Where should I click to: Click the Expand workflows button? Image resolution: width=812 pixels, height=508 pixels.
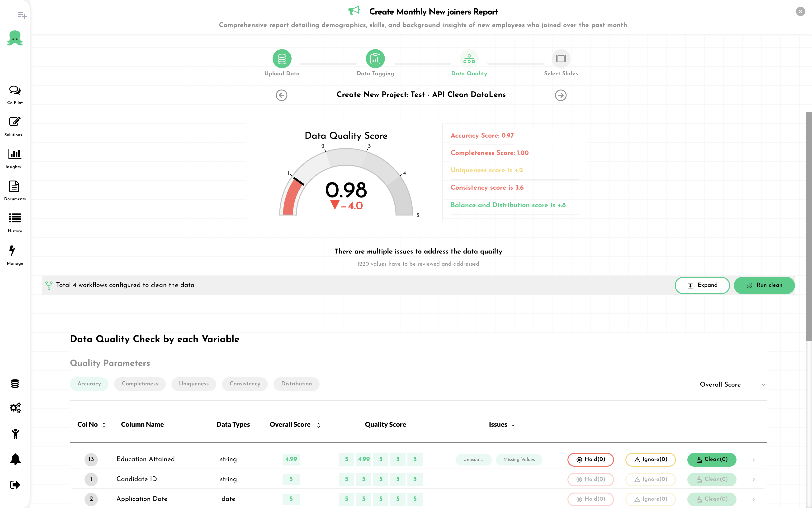[x=702, y=285]
